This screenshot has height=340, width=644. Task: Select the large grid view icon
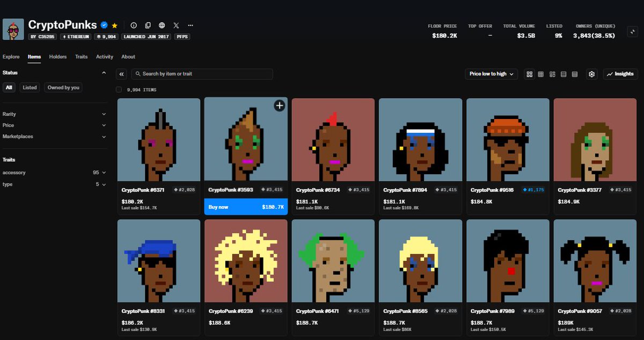point(530,74)
